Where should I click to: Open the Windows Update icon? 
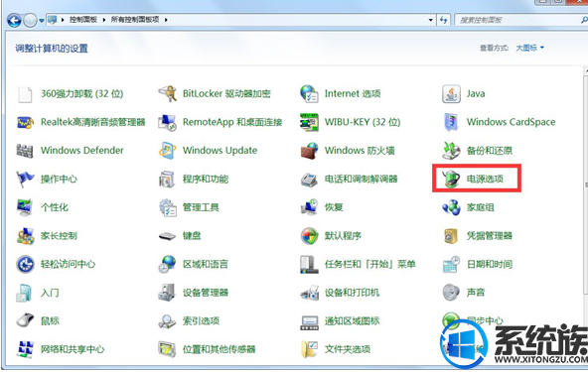167,151
